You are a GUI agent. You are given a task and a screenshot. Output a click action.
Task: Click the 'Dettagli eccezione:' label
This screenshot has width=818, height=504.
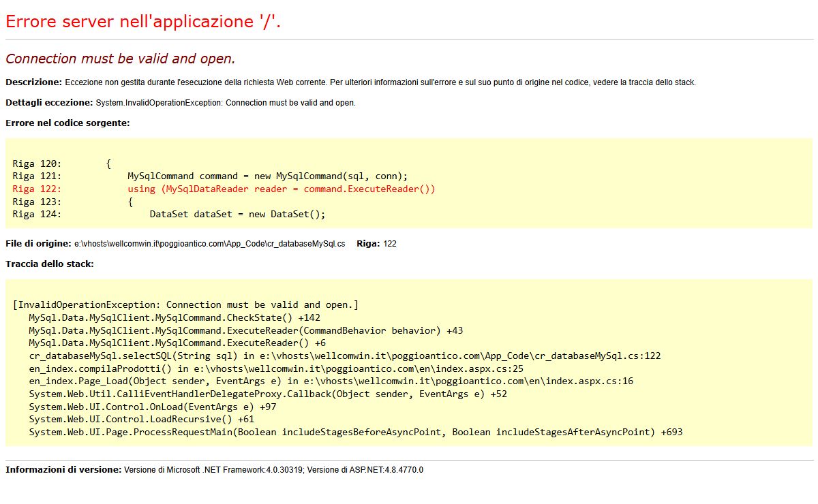tap(49, 103)
